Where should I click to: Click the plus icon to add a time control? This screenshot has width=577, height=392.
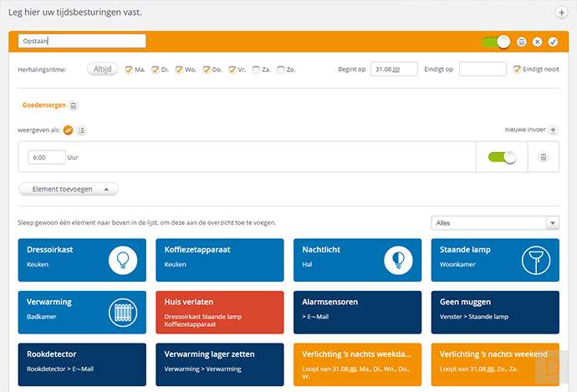tap(561, 13)
